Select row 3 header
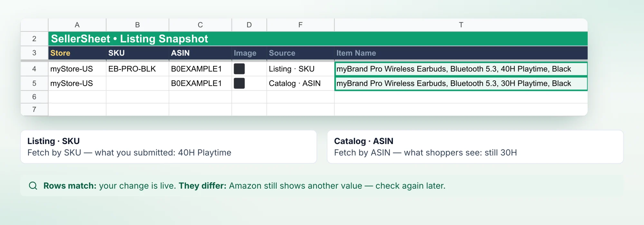The width and height of the screenshot is (644, 225). (34, 53)
